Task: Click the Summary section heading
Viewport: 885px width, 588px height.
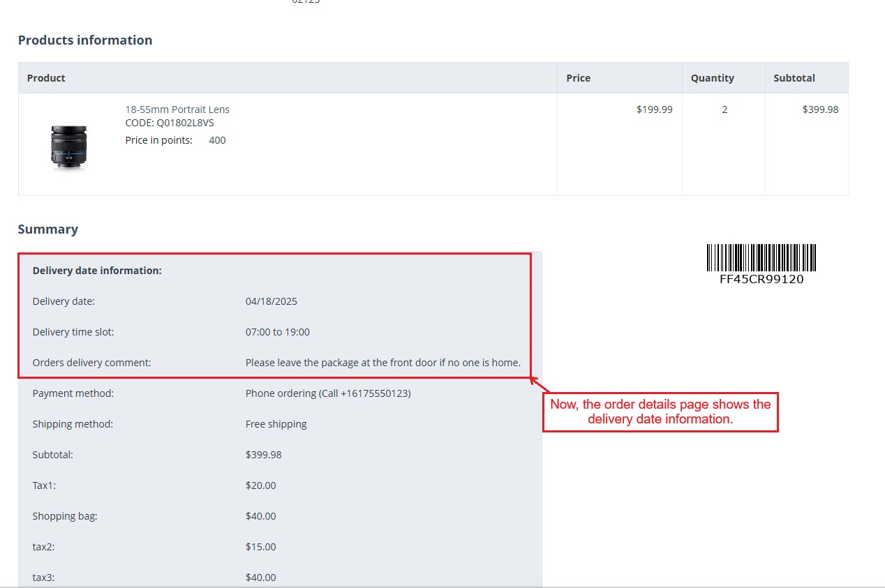Action: tap(48, 229)
